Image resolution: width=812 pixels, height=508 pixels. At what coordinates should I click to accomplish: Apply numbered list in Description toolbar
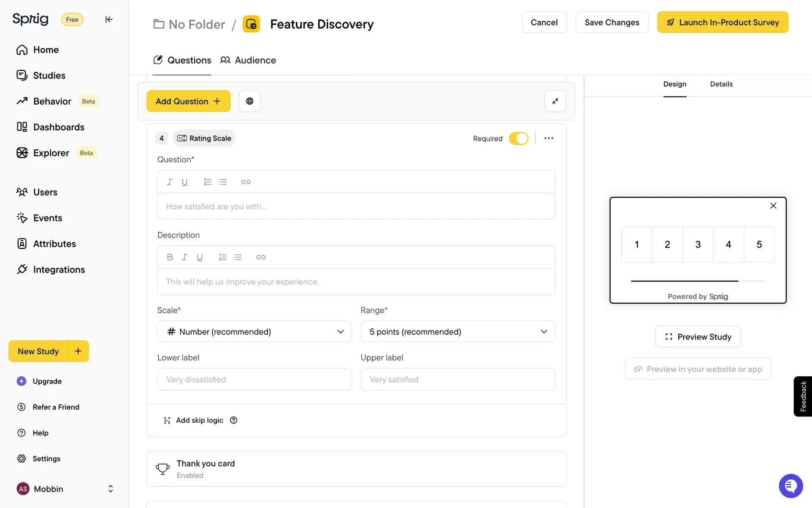[222, 257]
